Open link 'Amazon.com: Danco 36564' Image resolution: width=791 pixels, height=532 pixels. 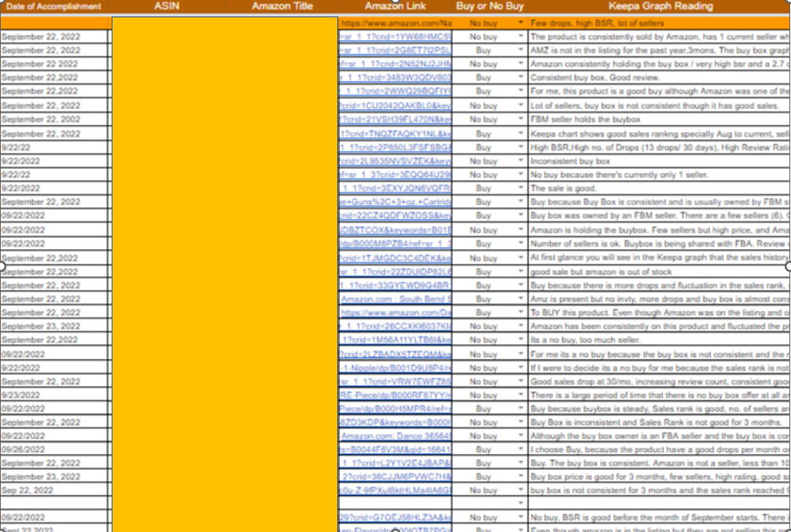tap(396, 435)
